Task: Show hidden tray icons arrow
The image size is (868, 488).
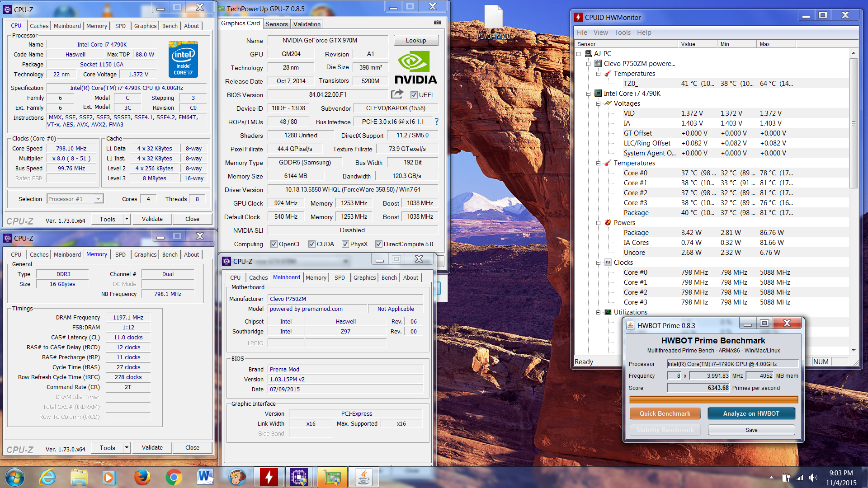Action: [x=771, y=478]
